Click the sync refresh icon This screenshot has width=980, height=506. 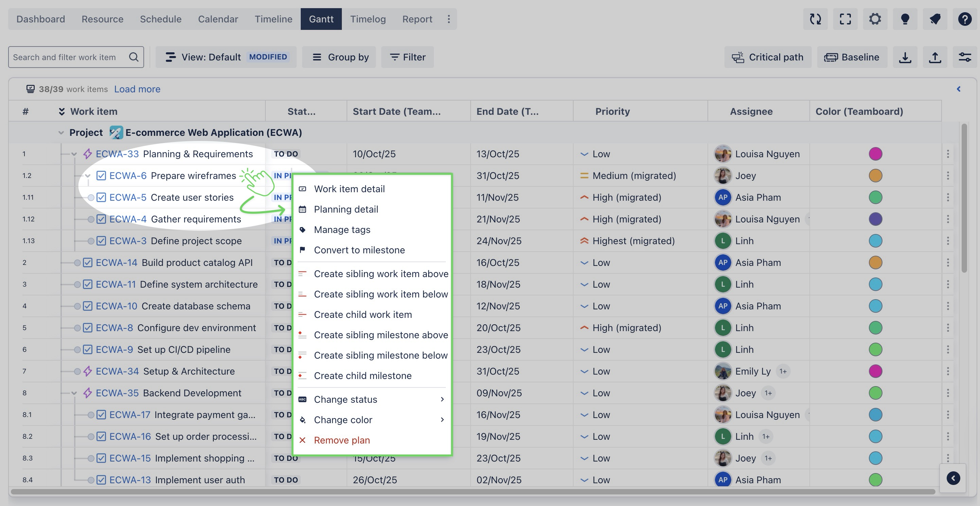pos(815,19)
